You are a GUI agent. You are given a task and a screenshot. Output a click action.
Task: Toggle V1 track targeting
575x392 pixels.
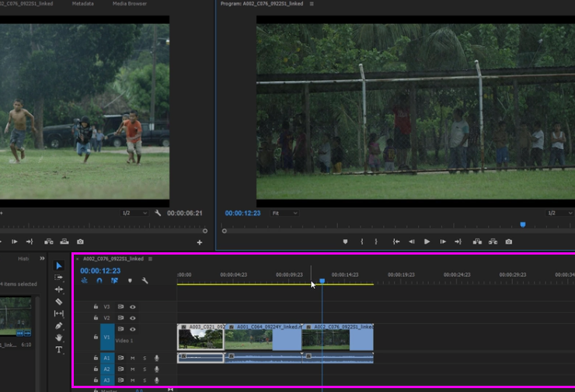(x=107, y=337)
